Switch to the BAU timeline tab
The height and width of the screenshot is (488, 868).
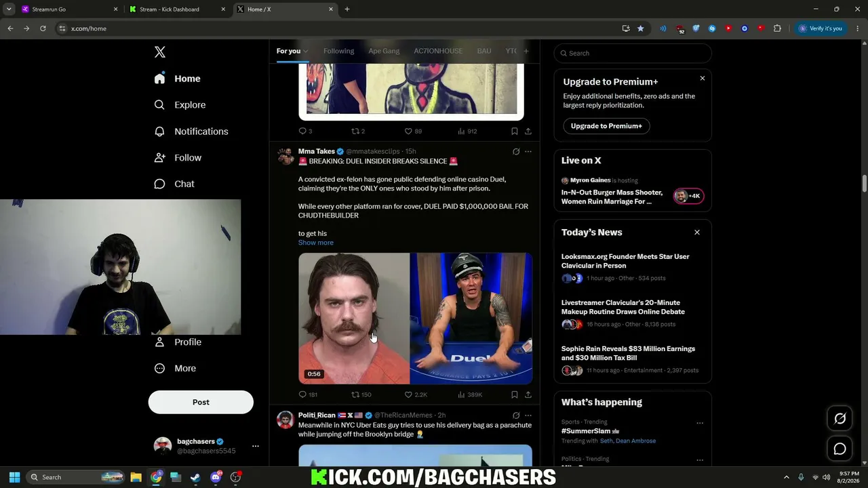click(x=484, y=51)
